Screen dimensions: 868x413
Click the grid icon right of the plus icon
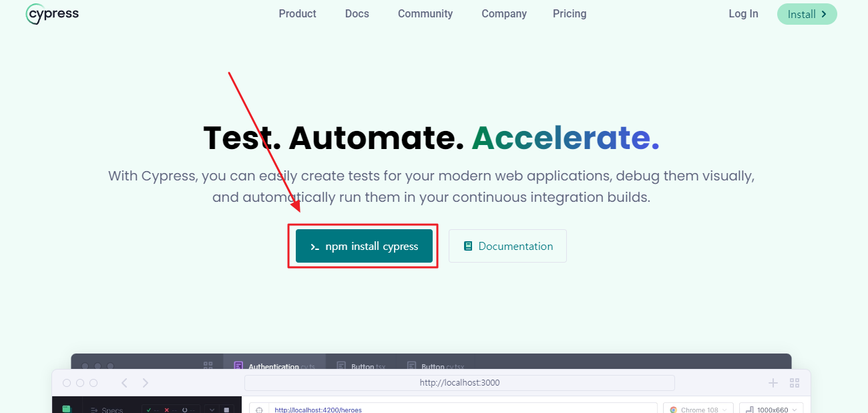pos(795,383)
